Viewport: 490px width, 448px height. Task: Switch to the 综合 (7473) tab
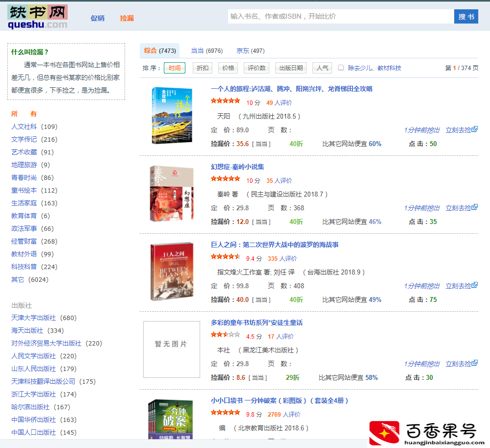160,50
